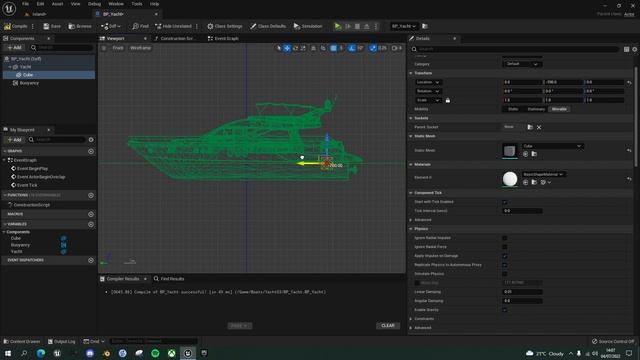Image resolution: width=640 pixels, height=360 pixels.
Task: Toggle the Scale lock icon
Action: point(448,100)
